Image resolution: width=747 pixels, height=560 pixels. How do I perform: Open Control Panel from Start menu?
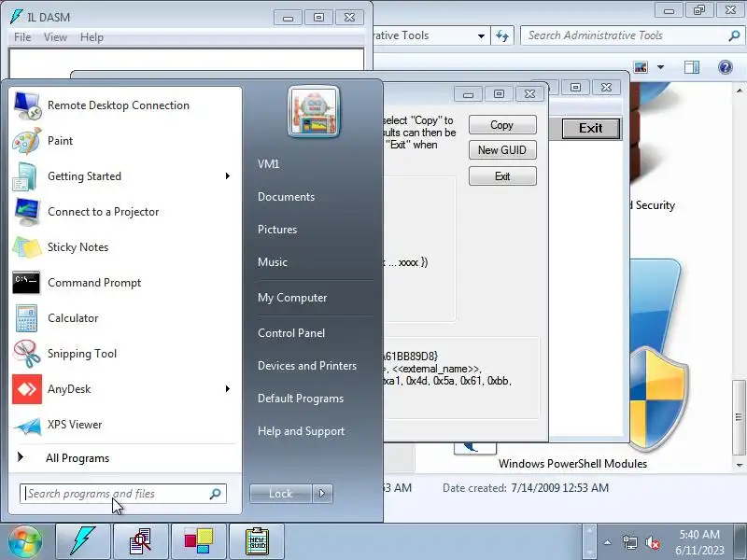click(x=291, y=333)
